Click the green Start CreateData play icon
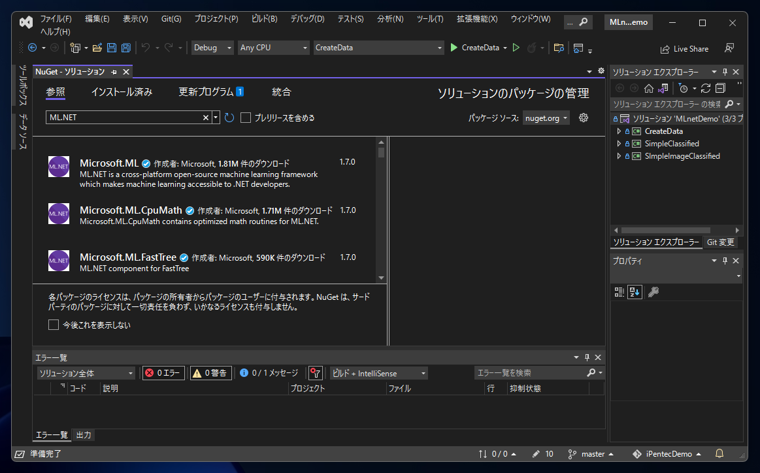The image size is (760, 473). [x=454, y=47]
